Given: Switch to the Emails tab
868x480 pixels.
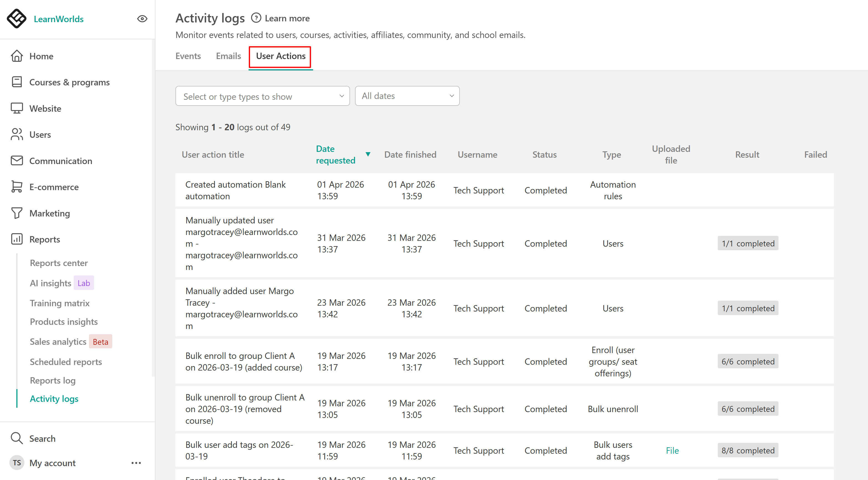Looking at the screenshot, I should tap(228, 56).
